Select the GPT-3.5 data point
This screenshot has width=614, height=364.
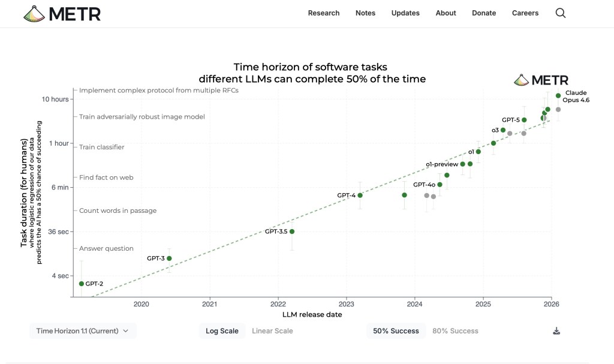click(x=292, y=231)
